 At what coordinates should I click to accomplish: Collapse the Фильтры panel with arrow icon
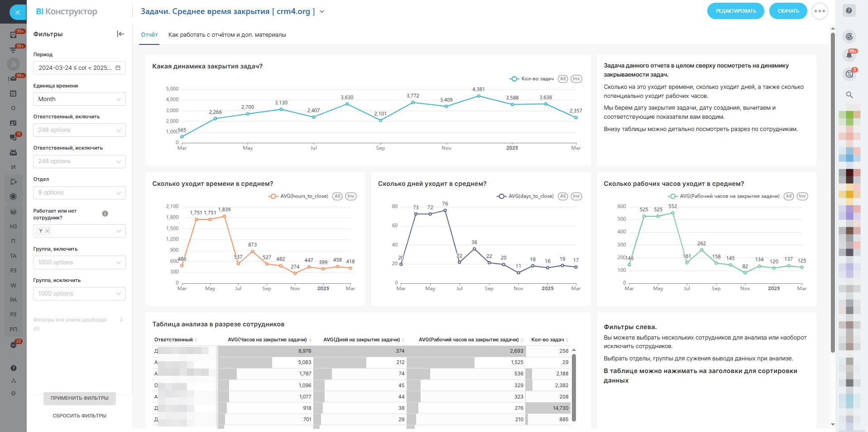coord(120,34)
